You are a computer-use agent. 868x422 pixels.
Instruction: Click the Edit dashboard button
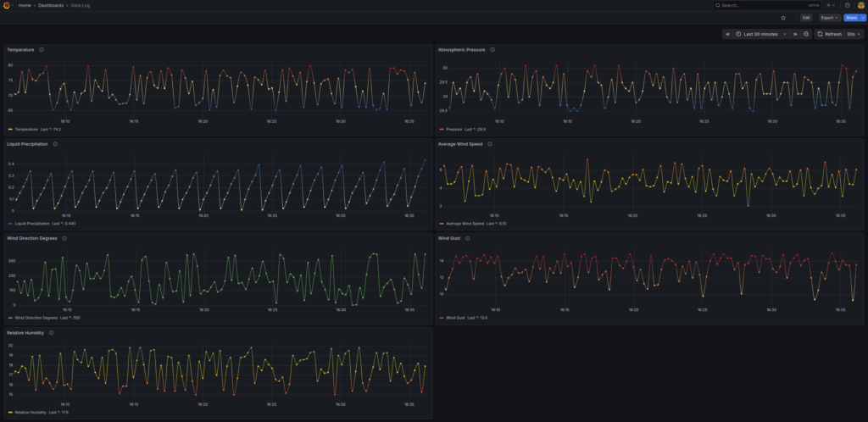tap(805, 17)
